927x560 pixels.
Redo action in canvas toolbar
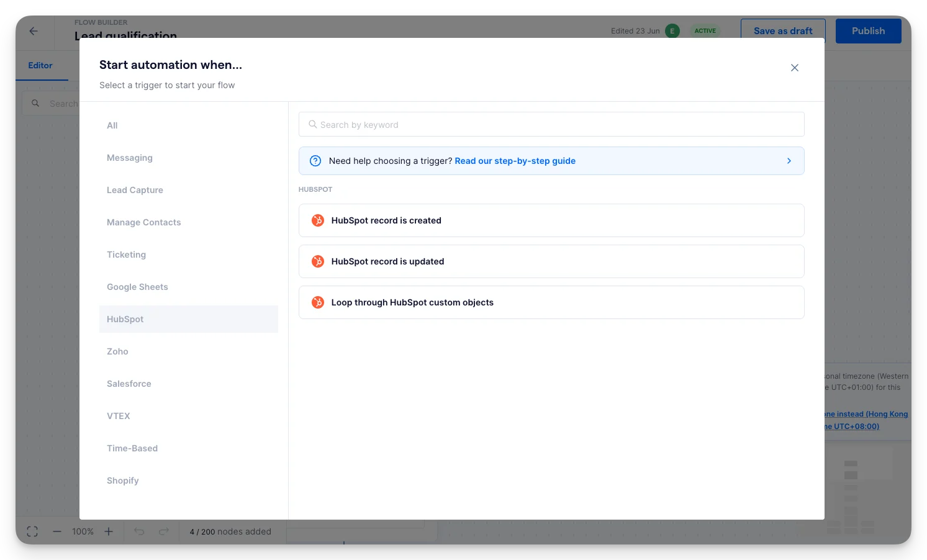click(x=164, y=531)
